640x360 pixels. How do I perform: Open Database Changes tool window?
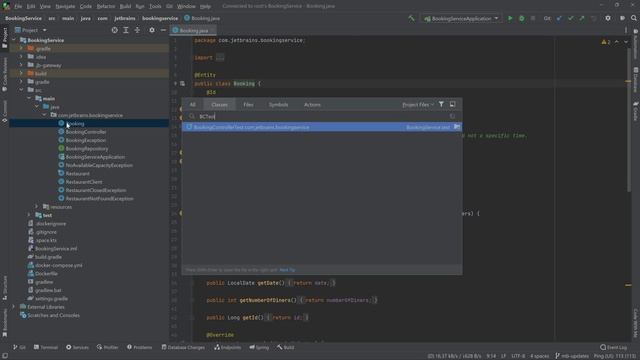(183, 347)
